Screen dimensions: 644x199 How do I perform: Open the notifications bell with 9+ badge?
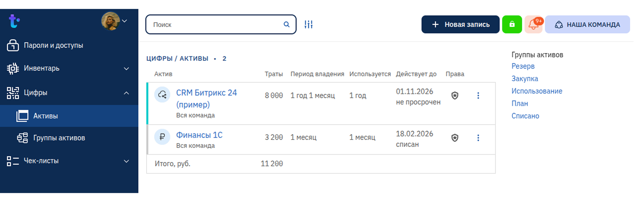pyautogui.click(x=533, y=24)
